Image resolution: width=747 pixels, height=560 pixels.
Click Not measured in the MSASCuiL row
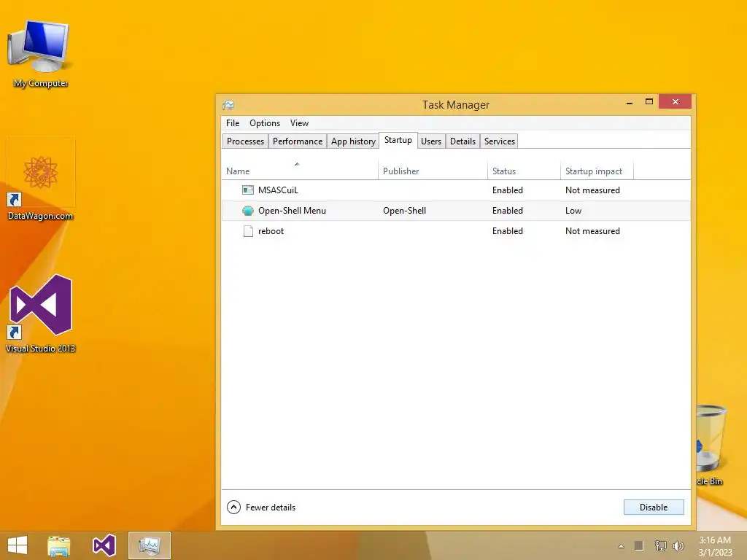[592, 190]
